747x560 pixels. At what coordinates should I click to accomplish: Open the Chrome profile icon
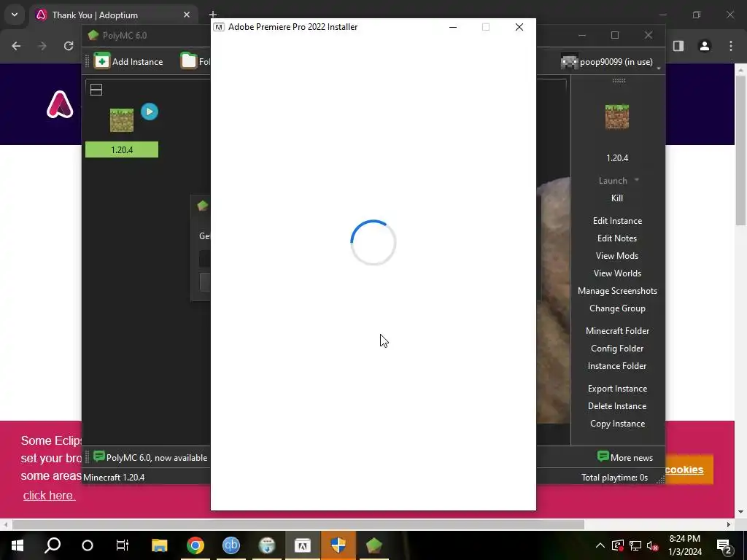click(x=705, y=46)
